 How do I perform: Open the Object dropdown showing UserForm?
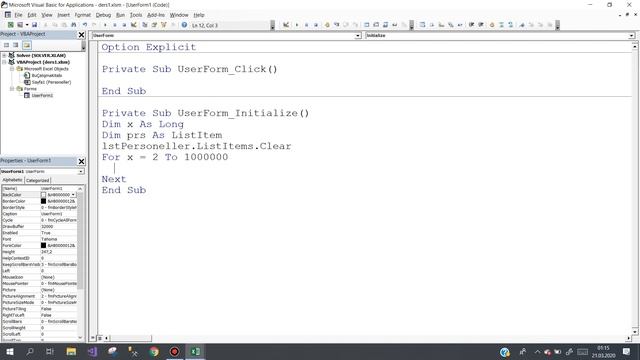coord(358,36)
